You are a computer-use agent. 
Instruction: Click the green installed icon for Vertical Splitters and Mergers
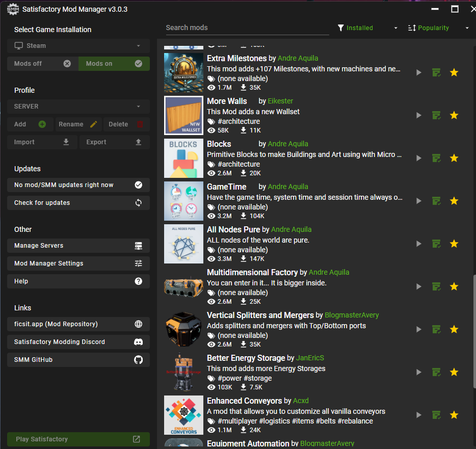coord(436,329)
